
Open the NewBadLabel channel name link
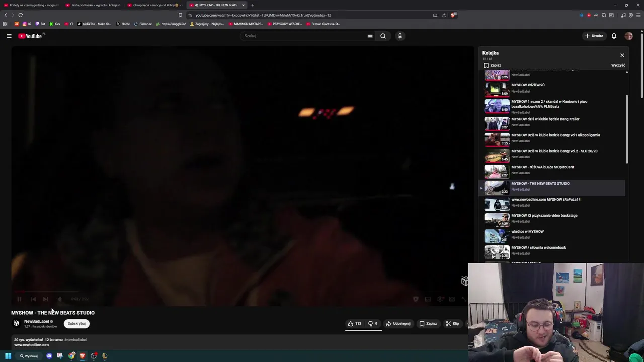click(x=36, y=321)
